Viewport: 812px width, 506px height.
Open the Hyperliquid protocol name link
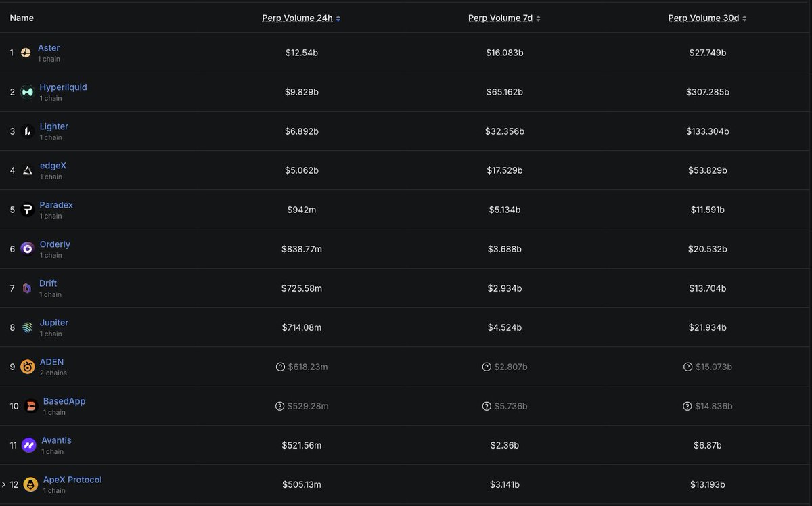pos(63,87)
